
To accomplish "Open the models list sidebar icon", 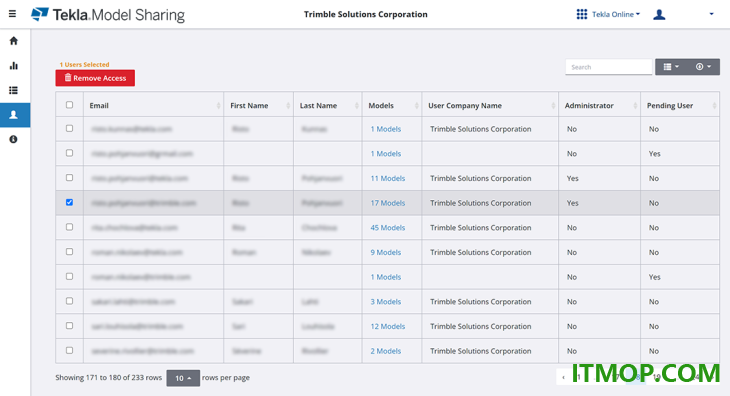I will (x=14, y=90).
